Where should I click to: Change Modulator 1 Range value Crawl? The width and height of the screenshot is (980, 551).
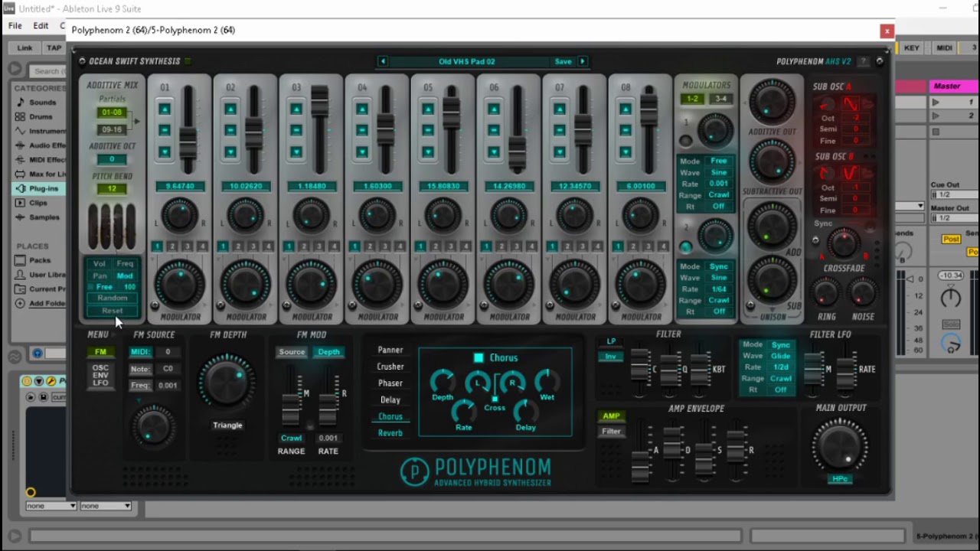click(x=719, y=195)
